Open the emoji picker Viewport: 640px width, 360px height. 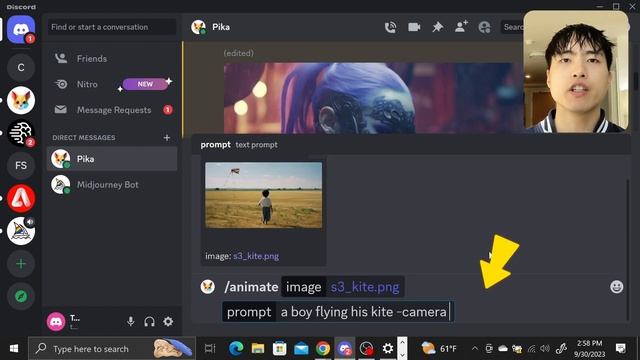(x=616, y=287)
